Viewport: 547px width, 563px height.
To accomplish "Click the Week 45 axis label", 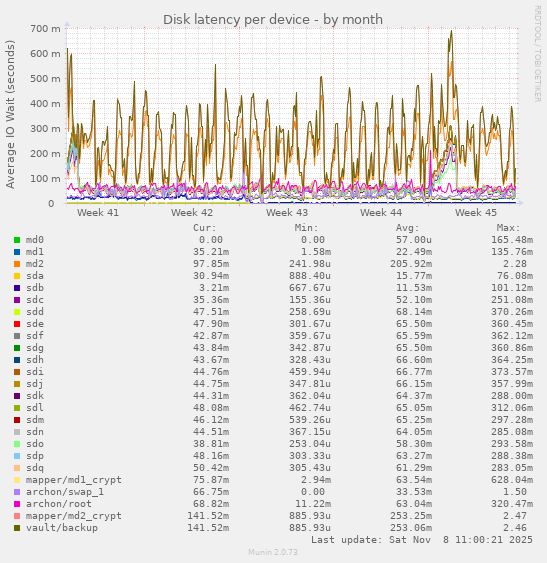I will 476,213.
